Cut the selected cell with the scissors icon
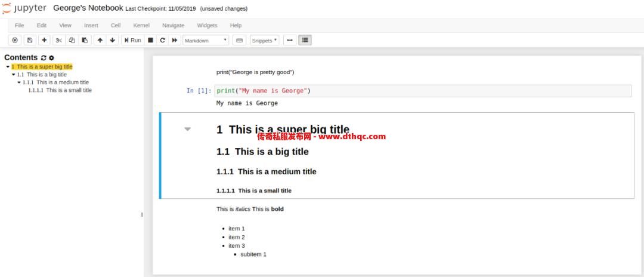Image resolution: width=644 pixels, height=277 pixels. coord(58,40)
